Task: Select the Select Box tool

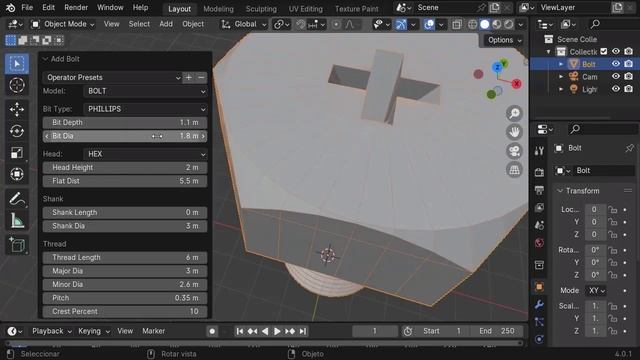Action: (17, 64)
